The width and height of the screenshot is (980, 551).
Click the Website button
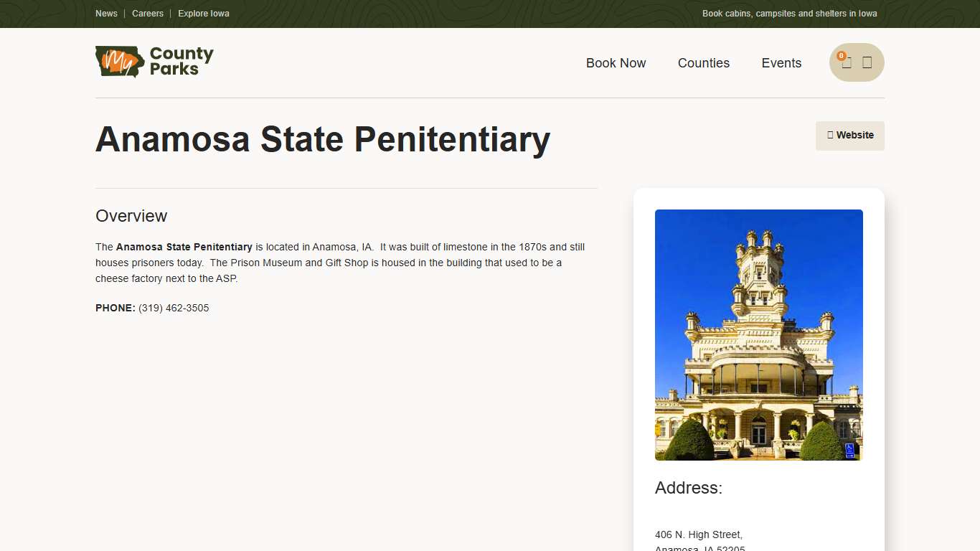point(850,136)
